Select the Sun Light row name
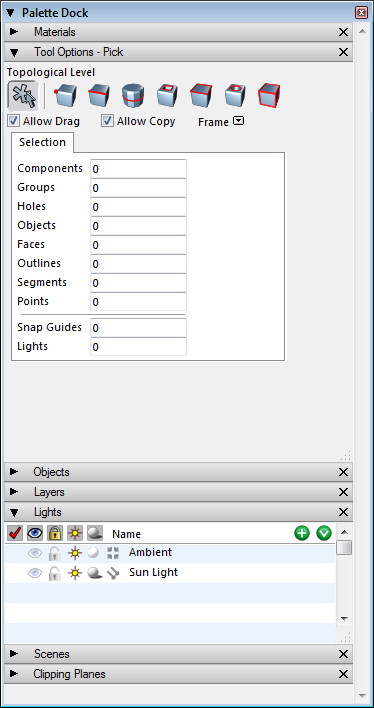Viewport: 374px width, 708px height. pos(154,573)
